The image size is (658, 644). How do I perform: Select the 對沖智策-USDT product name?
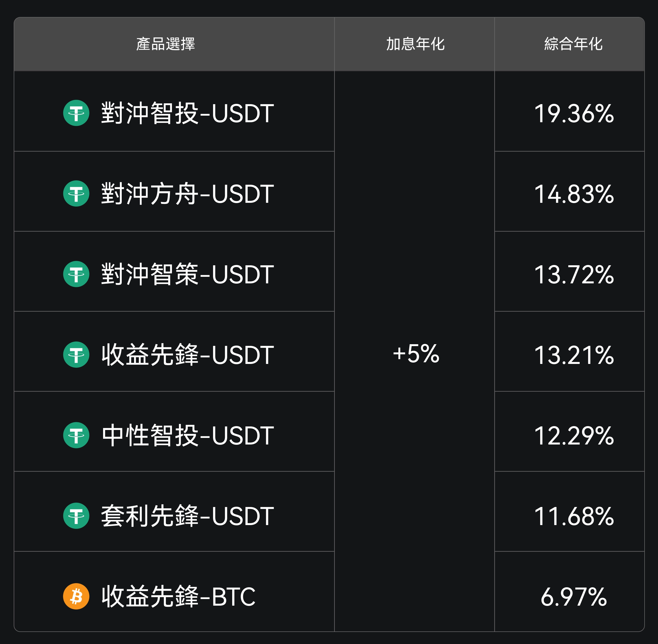tap(188, 274)
